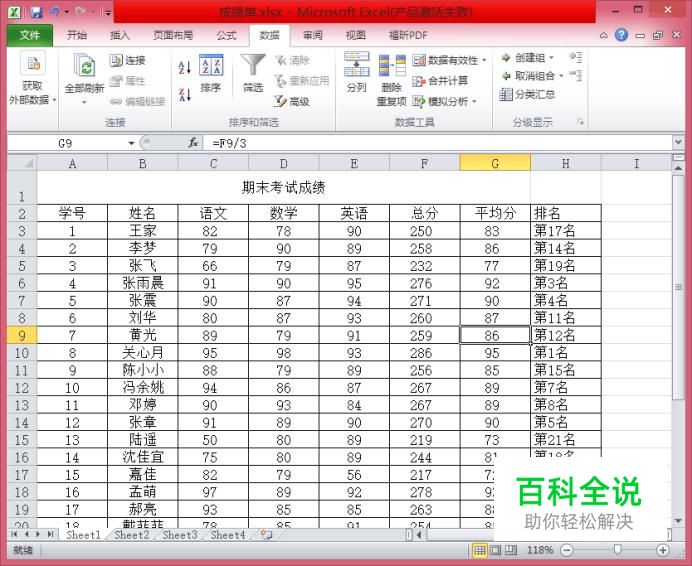Open Excel Help question mark icon
This screenshot has height=566, width=692.
tap(621, 35)
